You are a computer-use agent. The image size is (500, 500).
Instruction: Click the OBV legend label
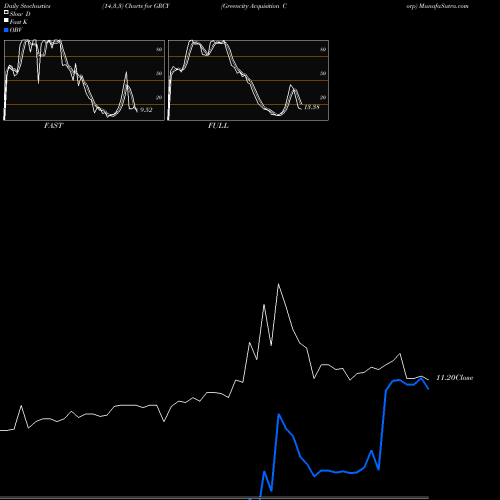16,30
